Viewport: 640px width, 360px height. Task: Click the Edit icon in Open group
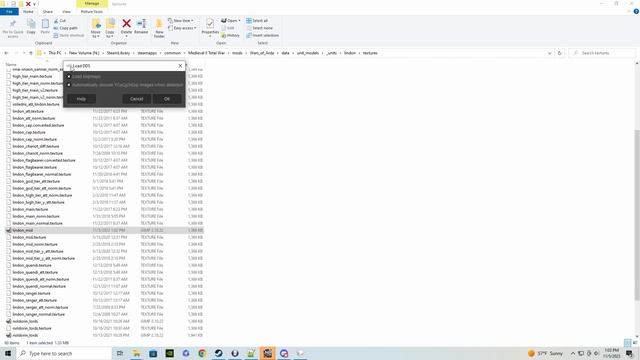pyautogui.click(x=224, y=28)
